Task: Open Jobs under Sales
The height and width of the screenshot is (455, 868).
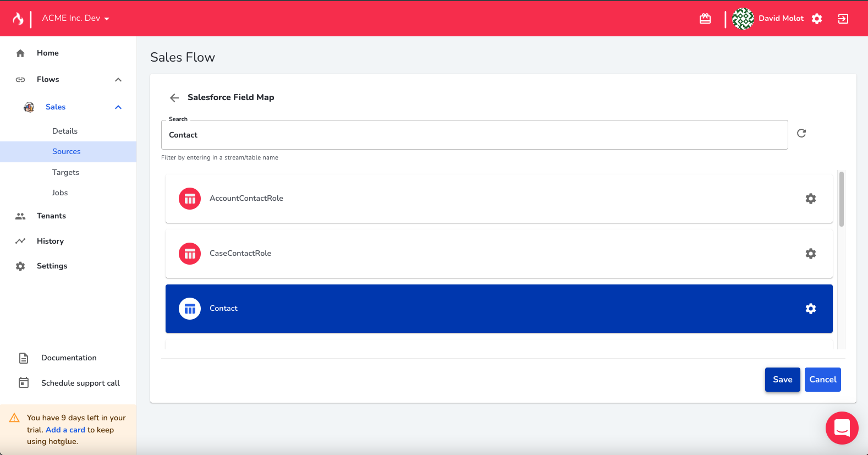Action: [60, 193]
